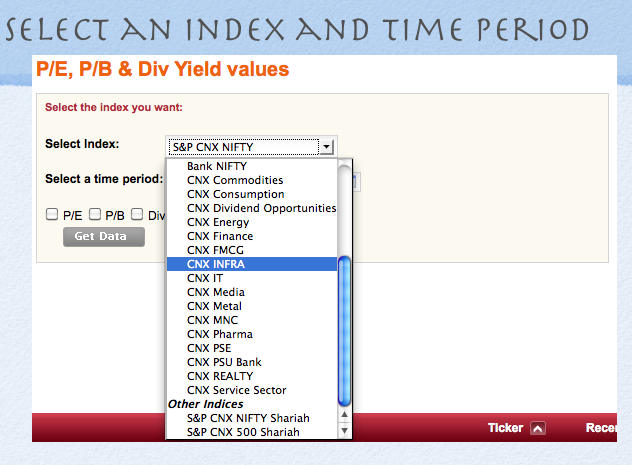The width and height of the screenshot is (632, 465).
Task: Choose Bank NIFTY from the list
Action: (x=252, y=166)
